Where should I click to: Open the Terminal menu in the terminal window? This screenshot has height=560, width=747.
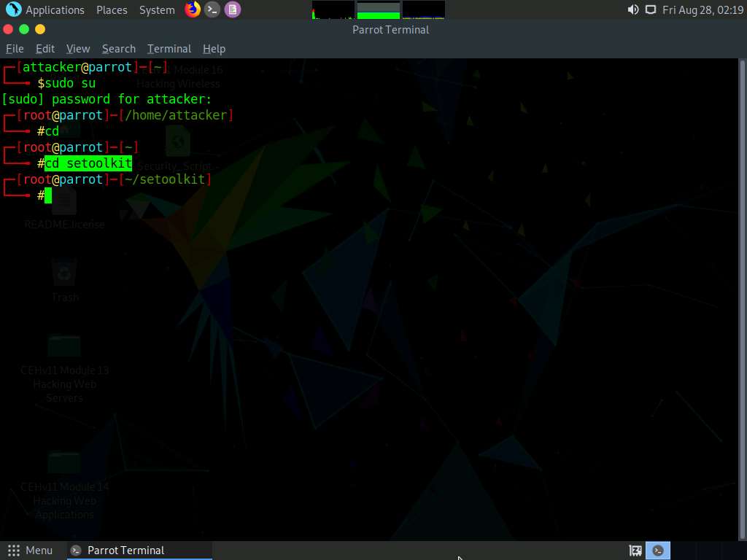pyautogui.click(x=169, y=48)
